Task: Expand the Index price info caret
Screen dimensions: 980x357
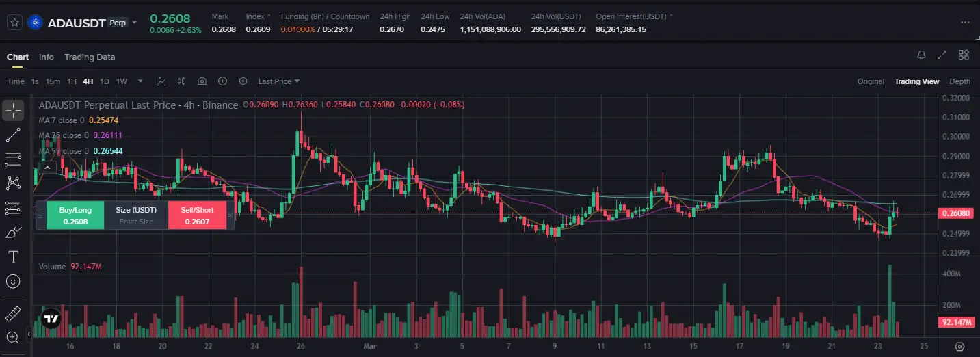Action: [x=268, y=16]
